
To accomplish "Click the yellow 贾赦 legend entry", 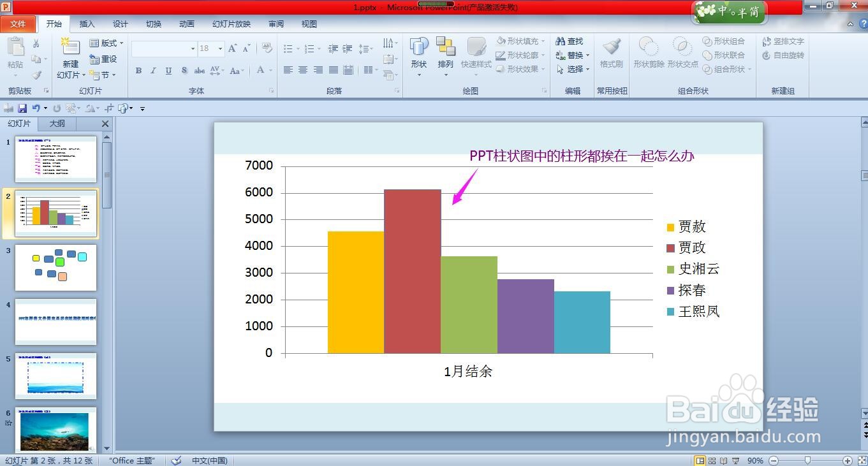I will pyautogui.click(x=686, y=227).
